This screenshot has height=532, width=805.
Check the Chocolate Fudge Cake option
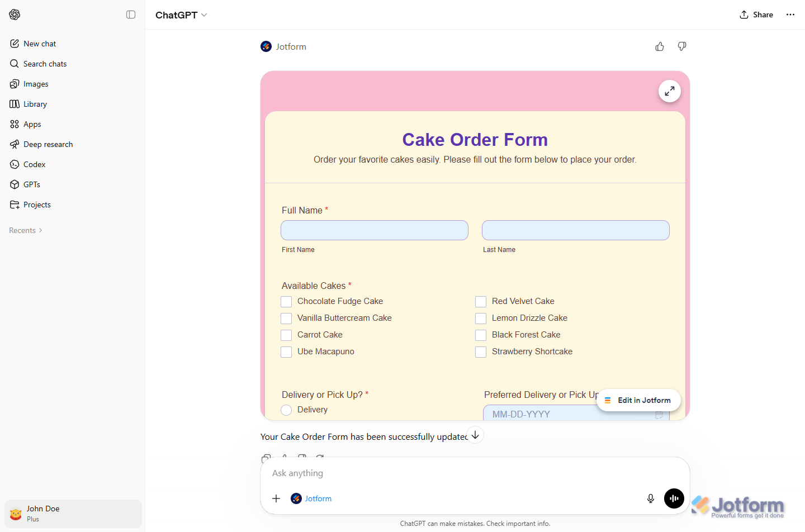tap(286, 301)
